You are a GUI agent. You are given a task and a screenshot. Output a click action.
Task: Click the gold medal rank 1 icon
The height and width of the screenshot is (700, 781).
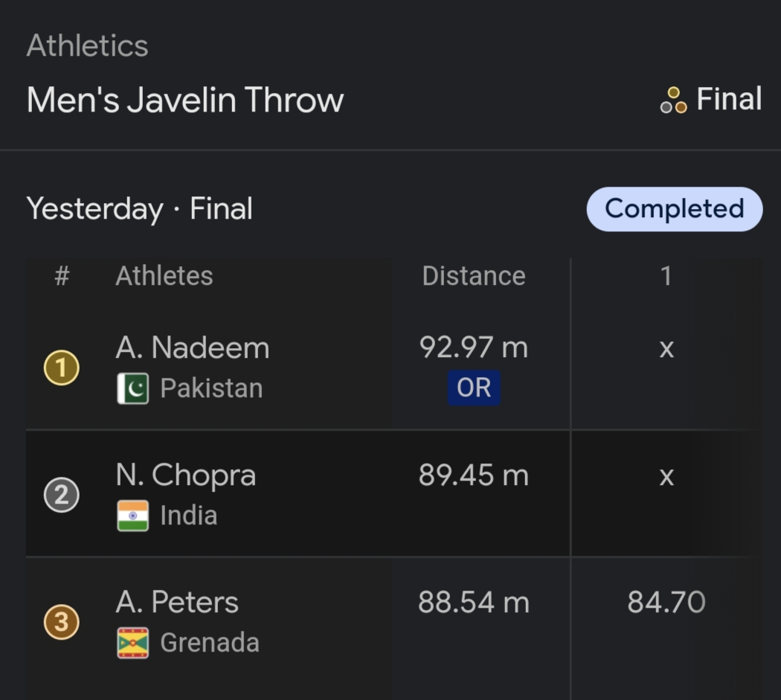point(62,368)
